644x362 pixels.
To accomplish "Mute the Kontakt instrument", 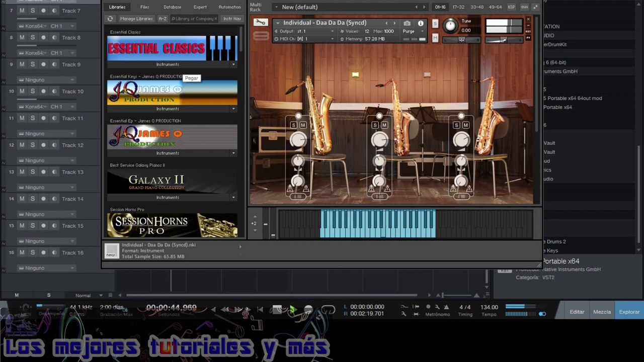I will (435, 38).
